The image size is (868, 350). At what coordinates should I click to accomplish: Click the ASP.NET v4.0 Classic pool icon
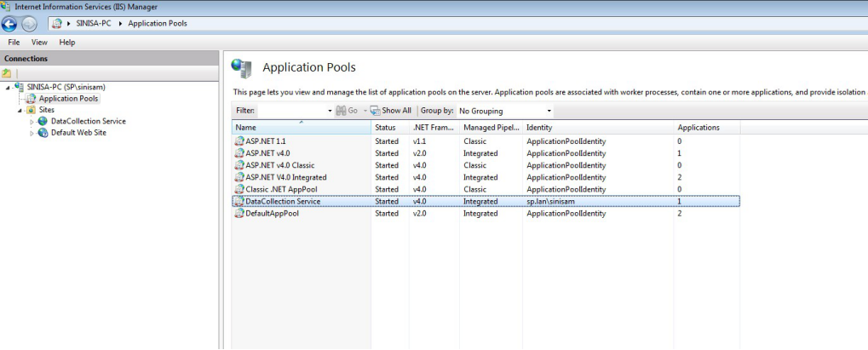click(x=239, y=165)
